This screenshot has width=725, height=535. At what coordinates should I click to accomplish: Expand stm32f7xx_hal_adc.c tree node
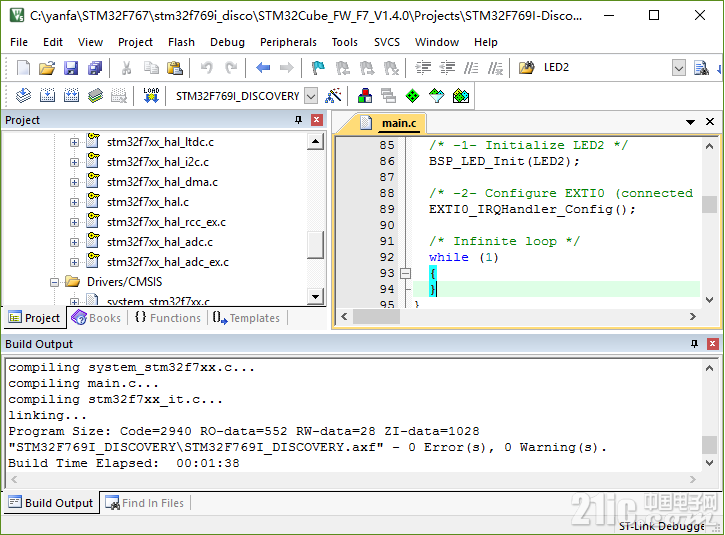click(74, 242)
